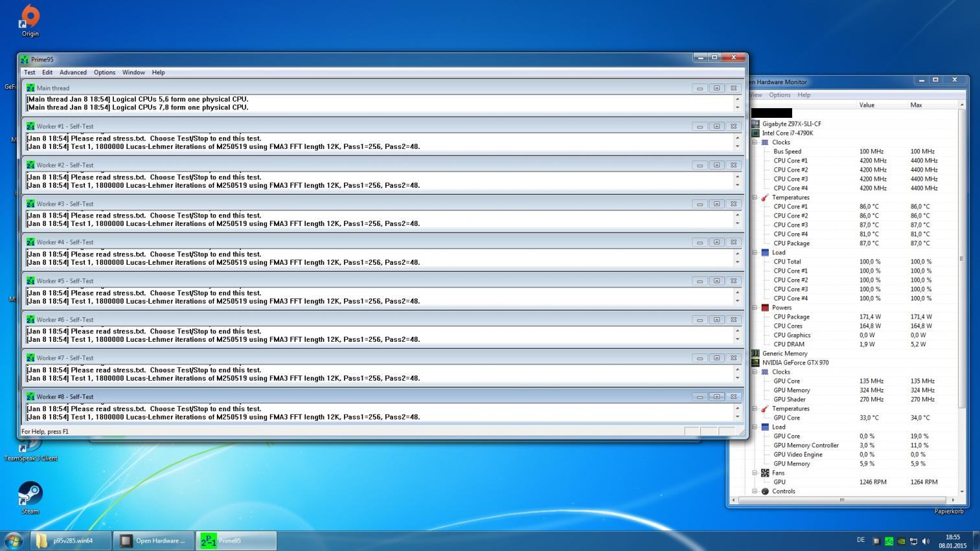Click the Worker #4 Self-Test icon
The width and height of the screenshot is (980, 551).
[30, 242]
